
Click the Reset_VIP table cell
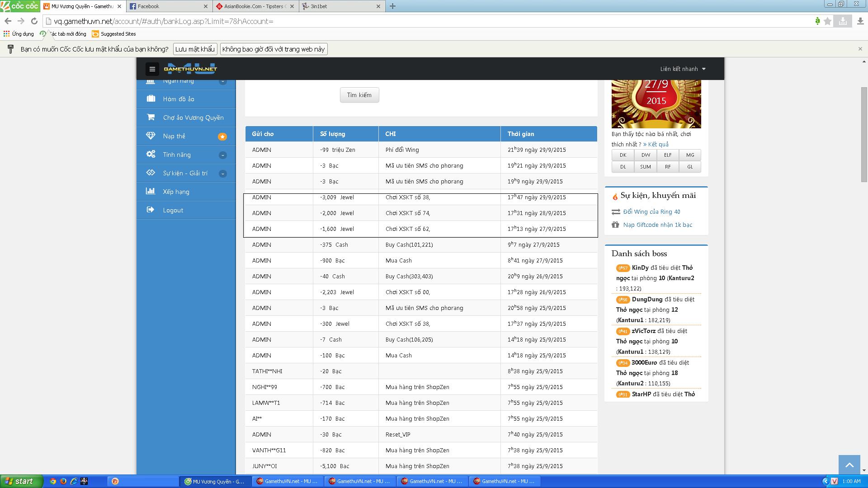click(439, 434)
